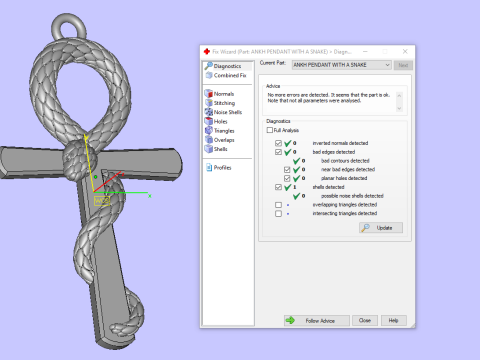Click 'possible noise shells detected' text

tap(352, 196)
